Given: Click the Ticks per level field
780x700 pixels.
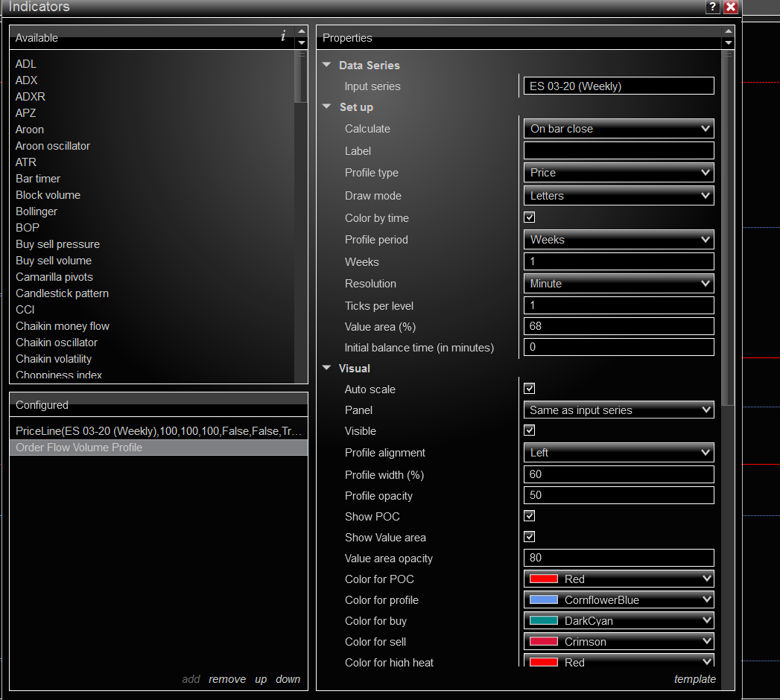Looking at the screenshot, I should 619,305.
